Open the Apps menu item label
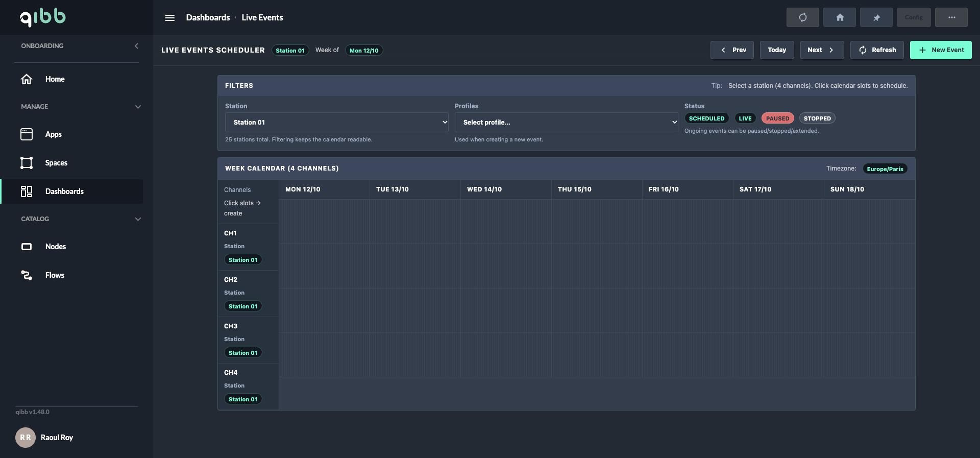The width and height of the screenshot is (980, 458). [54, 134]
